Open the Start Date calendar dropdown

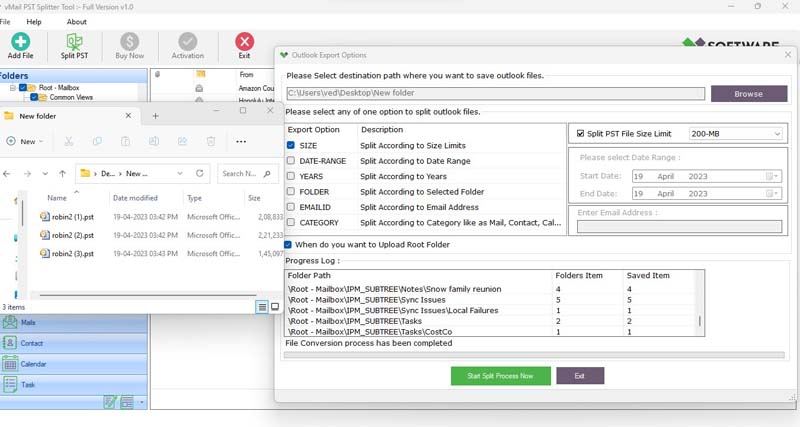click(x=772, y=177)
